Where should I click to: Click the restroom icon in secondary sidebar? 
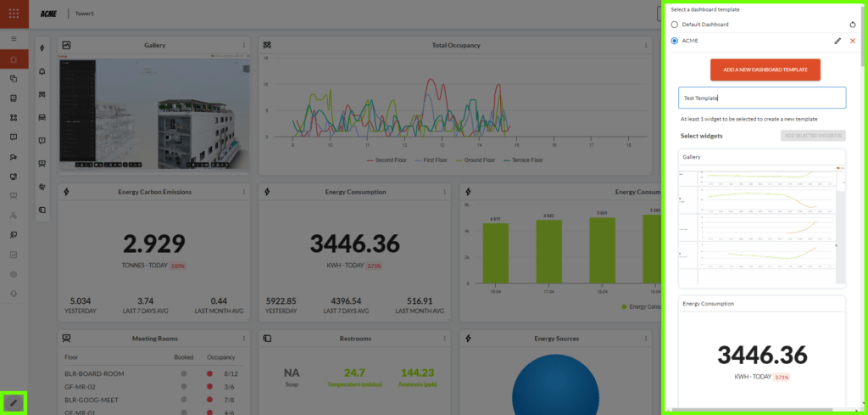click(42, 209)
